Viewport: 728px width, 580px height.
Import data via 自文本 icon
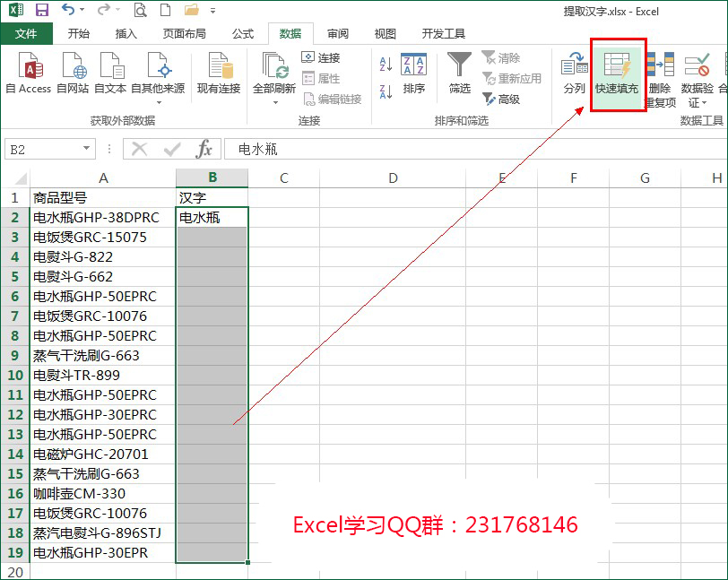[x=110, y=73]
